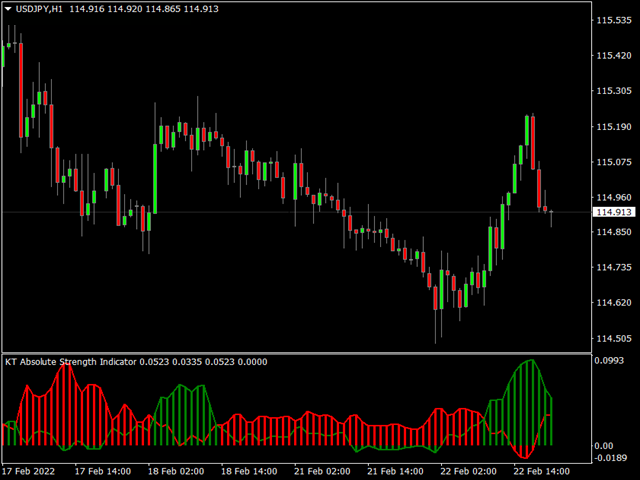This screenshot has height=480, width=640.
Task: Select the 22 Feb 02:00 time label
Action: (468, 471)
